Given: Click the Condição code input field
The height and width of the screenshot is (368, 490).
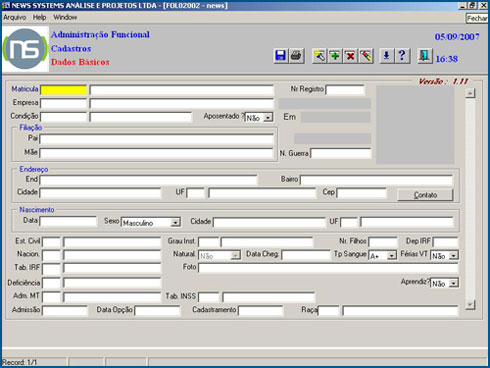Looking at the screenshot, I should 64,117.
